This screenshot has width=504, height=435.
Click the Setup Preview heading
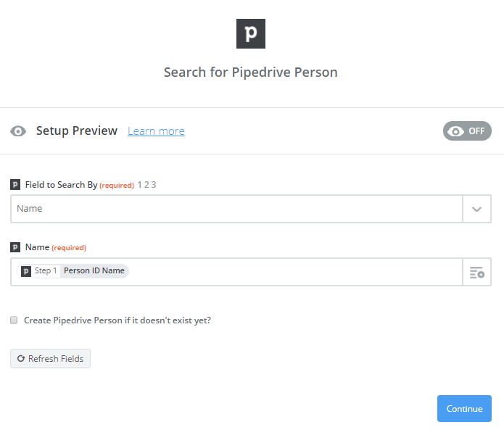pos(76,131)
